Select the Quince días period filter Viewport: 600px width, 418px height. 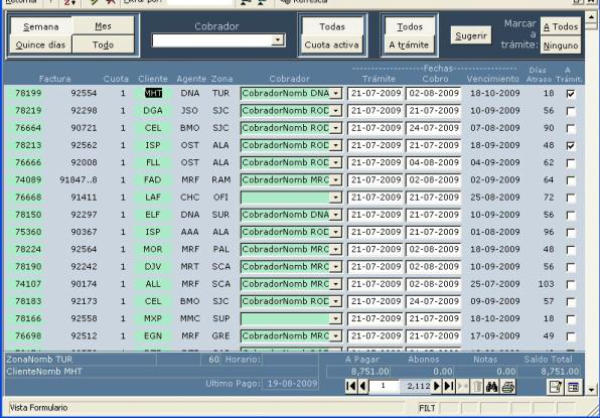[41, 45]
